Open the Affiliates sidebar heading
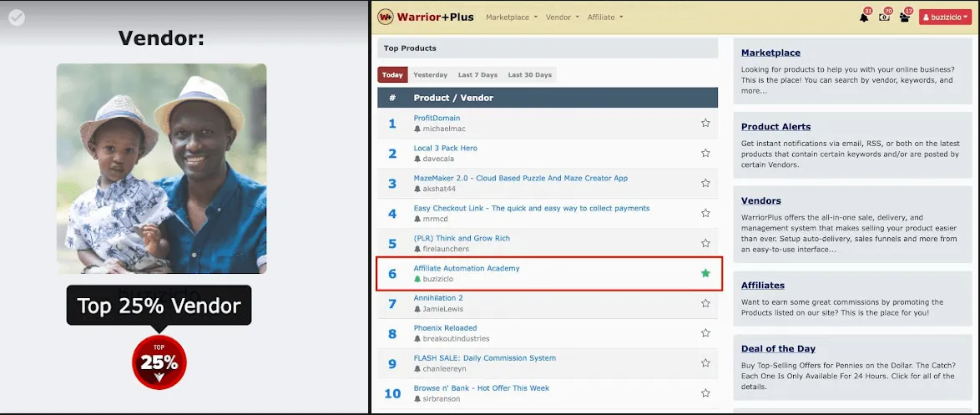Image resolution: width=980 pixels, height=415 pixels. click(x=762, y=285)
